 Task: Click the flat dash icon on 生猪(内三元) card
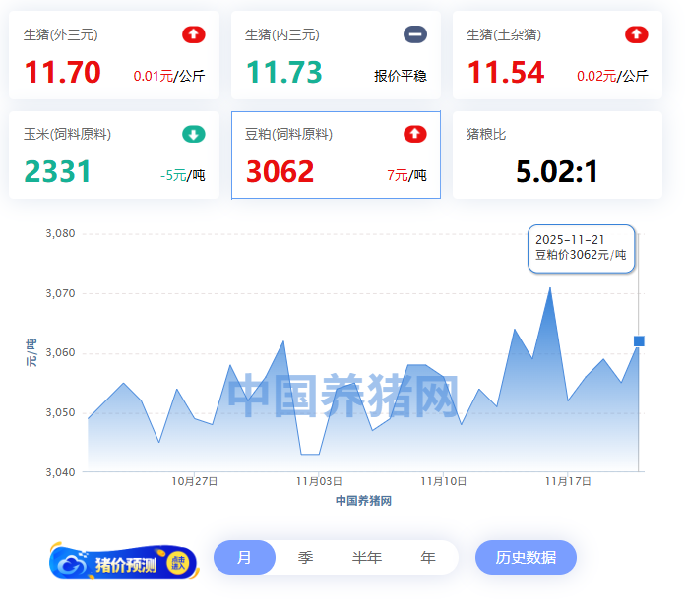(x=415, y=34)
